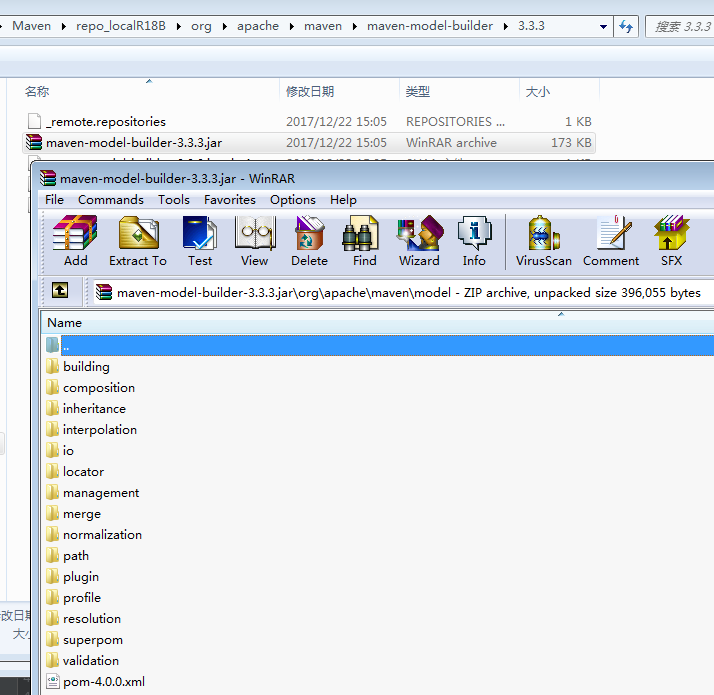Select the normalization folder
This screenshot has width=714, height=695.
102,534
